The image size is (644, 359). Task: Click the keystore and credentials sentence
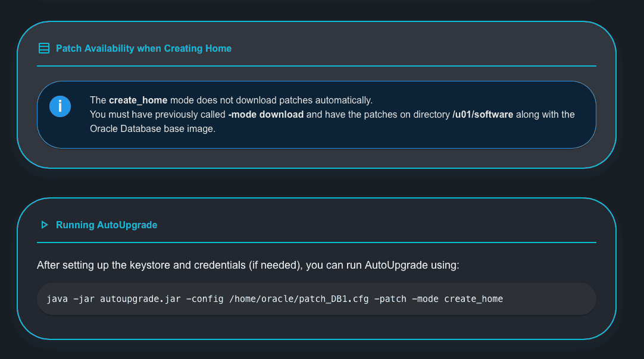(248, 265)
